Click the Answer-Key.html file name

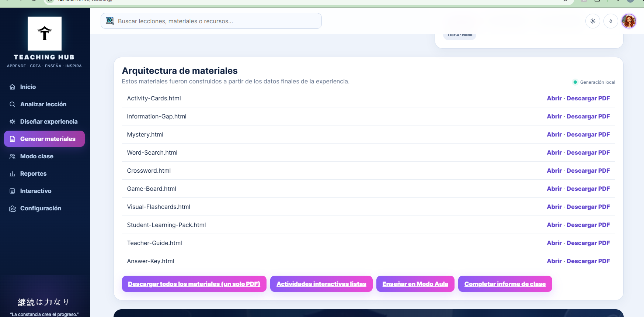tap(150, 261)
